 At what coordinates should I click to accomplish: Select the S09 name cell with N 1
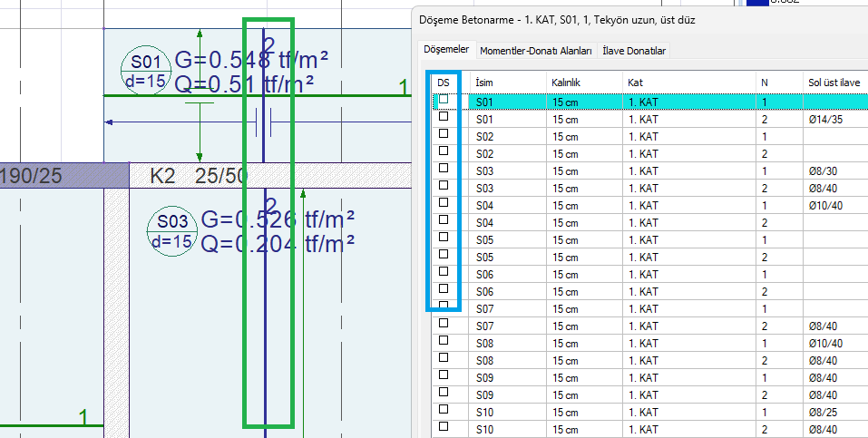pos(508,377)
